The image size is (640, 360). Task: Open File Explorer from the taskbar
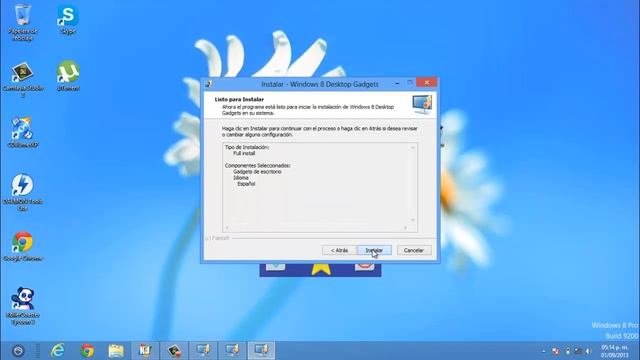click(x=116, y=351)
